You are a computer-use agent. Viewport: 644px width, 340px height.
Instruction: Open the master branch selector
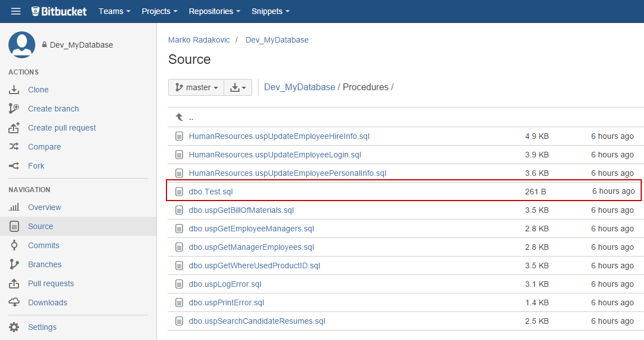pyautogui.click(x=196, y=87)
